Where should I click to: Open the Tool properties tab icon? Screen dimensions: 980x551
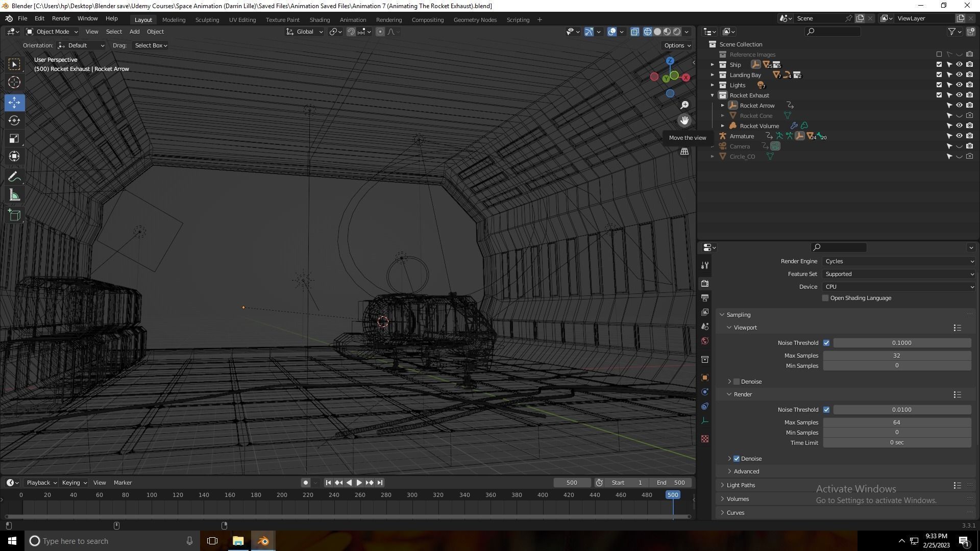click(705, 265)
